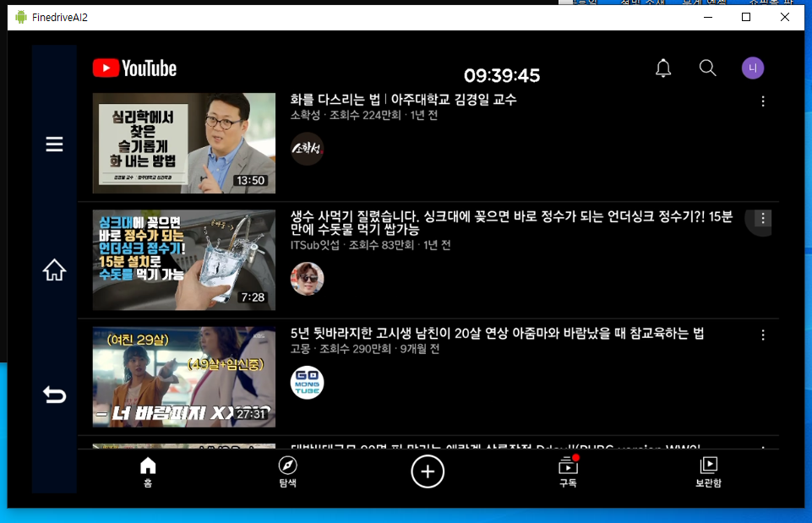
Task: Play the 27:31 너 바람피지 thumbnail
Action: [184, 377]
